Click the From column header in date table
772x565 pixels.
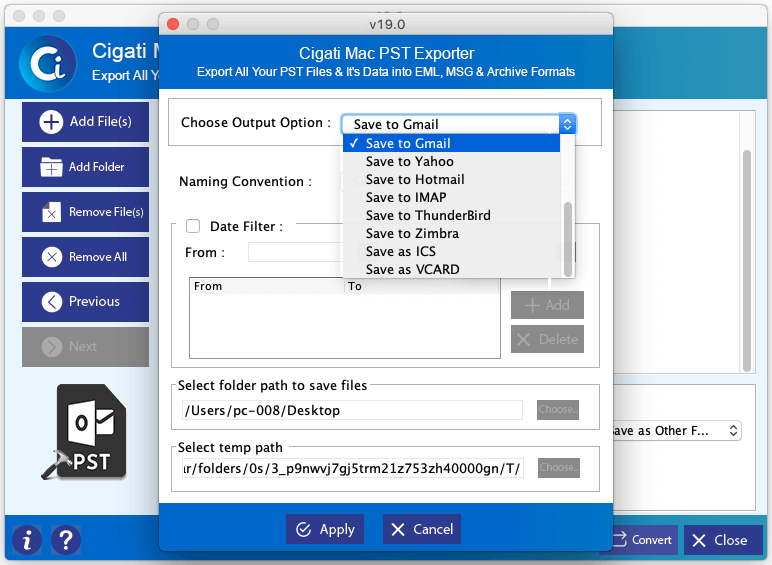(x=266, y=286)
